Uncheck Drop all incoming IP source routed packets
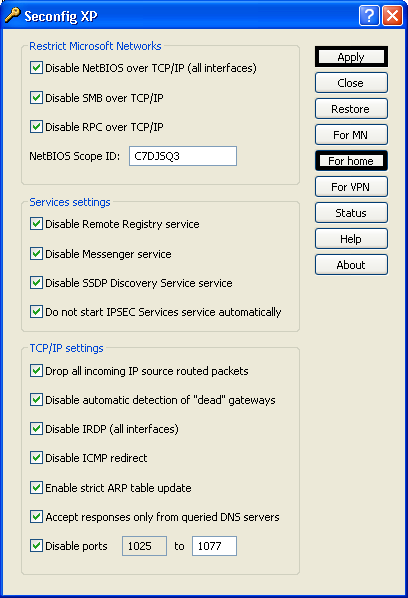Screen dimensions: 408x598 tap(36, 371)
